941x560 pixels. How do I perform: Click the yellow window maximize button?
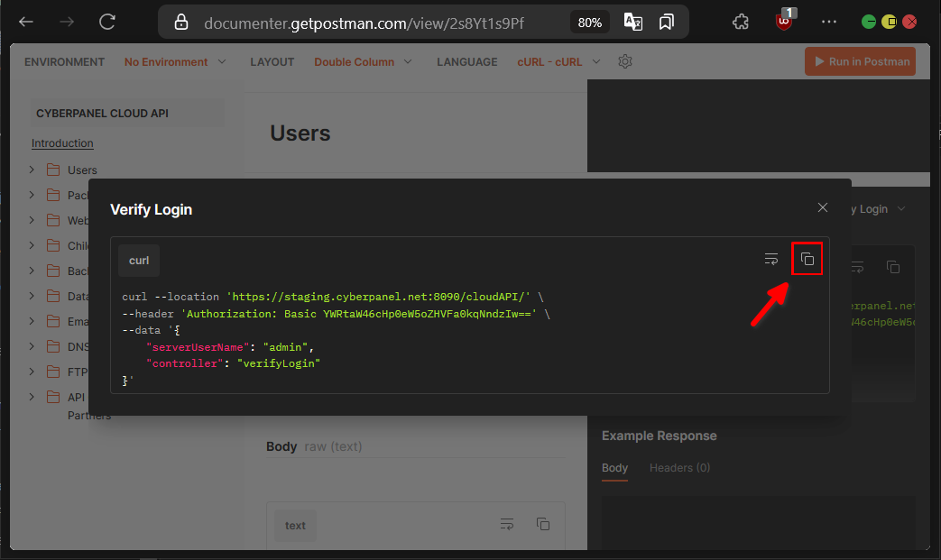[x=889, y=23]
